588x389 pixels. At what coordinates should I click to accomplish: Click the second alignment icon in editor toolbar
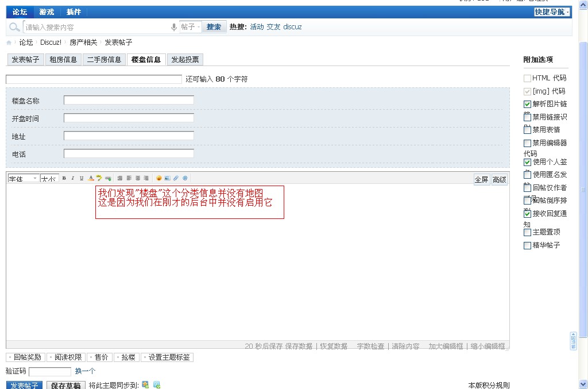(129, 178)
